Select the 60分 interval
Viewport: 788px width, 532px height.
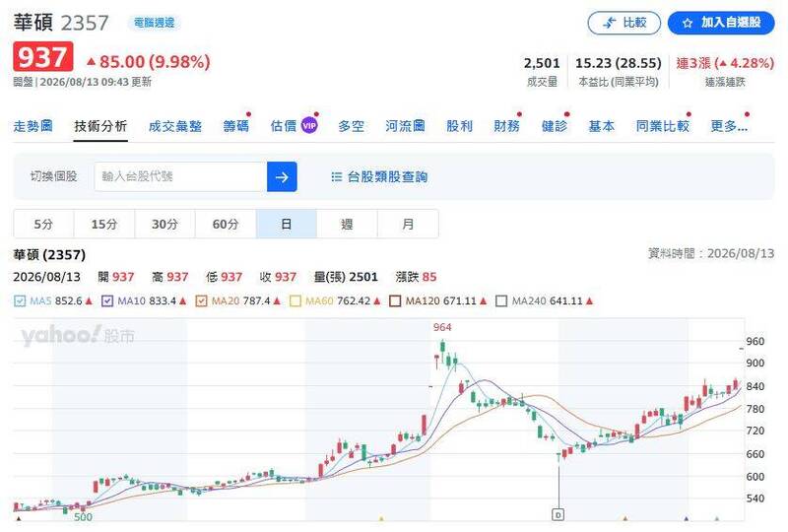point(226,224)
